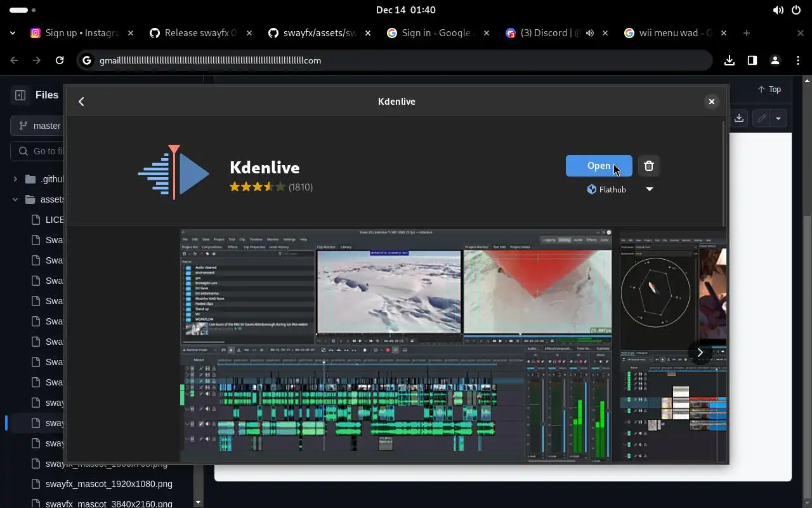Go forward in browser history
812x508 pixels.
coord(37,60)
